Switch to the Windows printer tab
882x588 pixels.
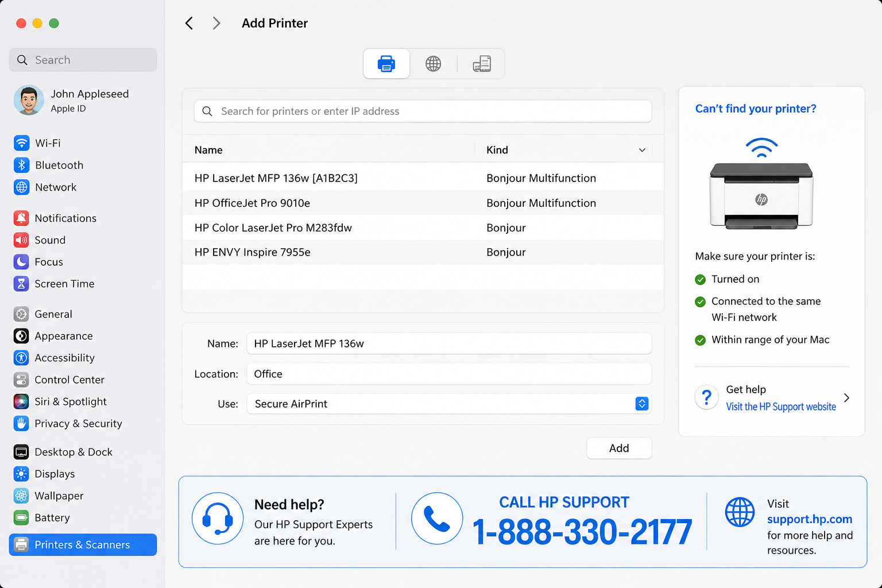click(482, 64)
